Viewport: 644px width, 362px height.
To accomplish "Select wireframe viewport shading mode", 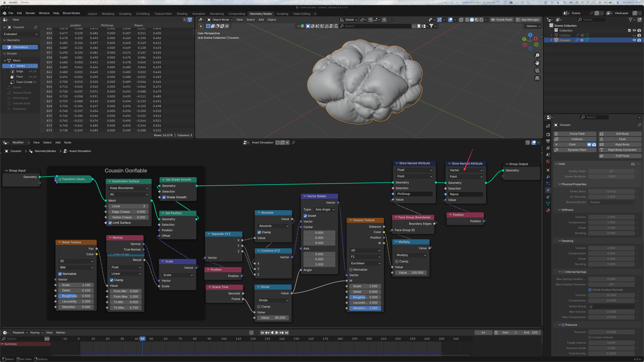I will 467,20.
